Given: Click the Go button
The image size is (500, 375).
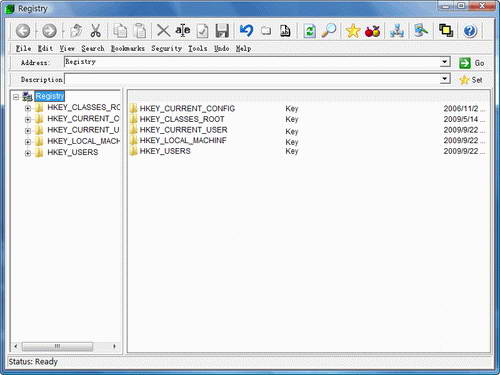Looking at the screenshot, I should [471, 63].
